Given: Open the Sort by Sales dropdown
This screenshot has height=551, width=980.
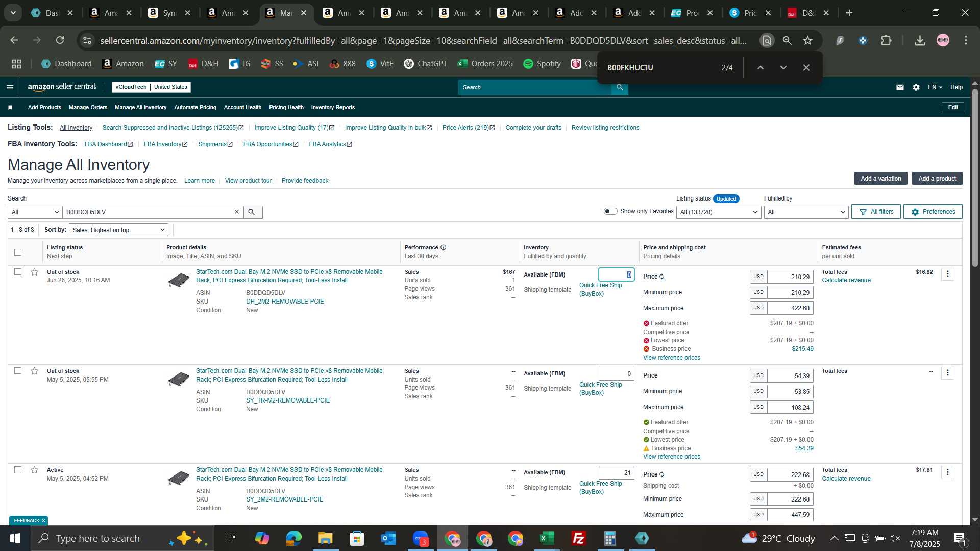Looking at the screenshot, I should [x=118, y=230].
